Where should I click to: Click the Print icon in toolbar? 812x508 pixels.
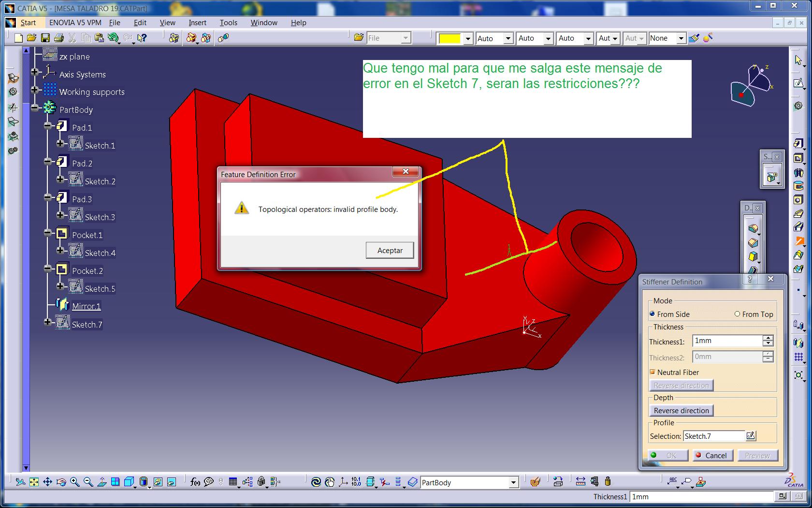point(59,38)
